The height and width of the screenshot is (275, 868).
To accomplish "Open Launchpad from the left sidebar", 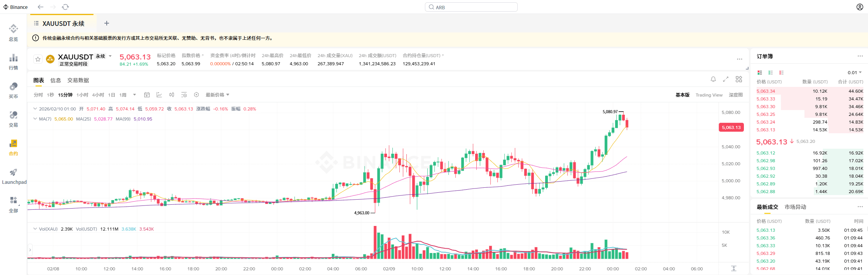I will [x=14, y=176].
